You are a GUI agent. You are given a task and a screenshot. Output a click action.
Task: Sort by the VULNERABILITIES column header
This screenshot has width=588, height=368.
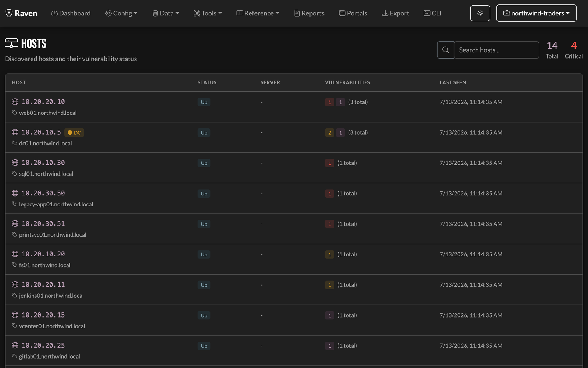point(347,82)
